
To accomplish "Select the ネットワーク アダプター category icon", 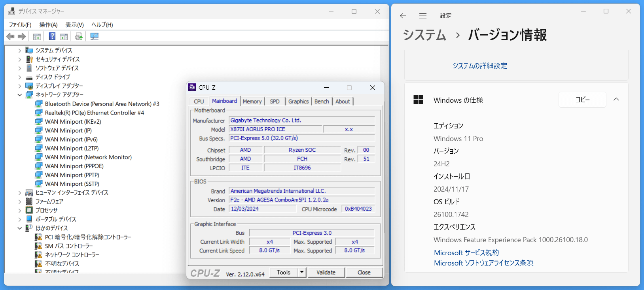I will click(29, 94).
